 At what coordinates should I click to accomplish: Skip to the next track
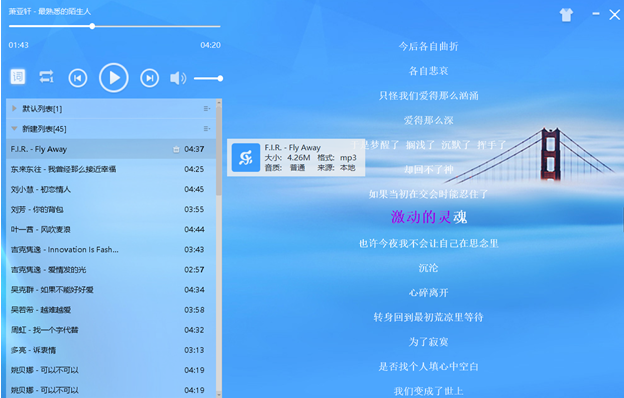tap(150, 78)
